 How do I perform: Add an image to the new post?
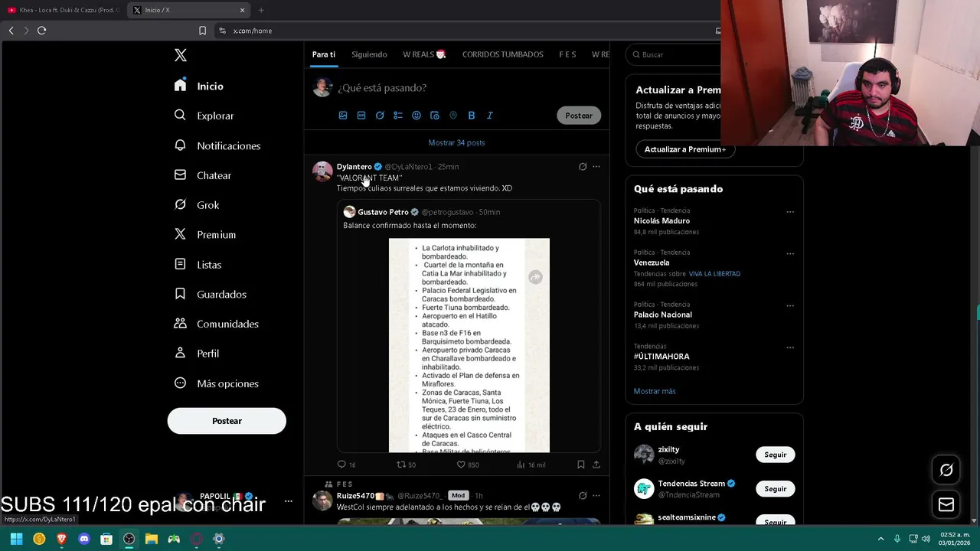[x=343, y=116]
